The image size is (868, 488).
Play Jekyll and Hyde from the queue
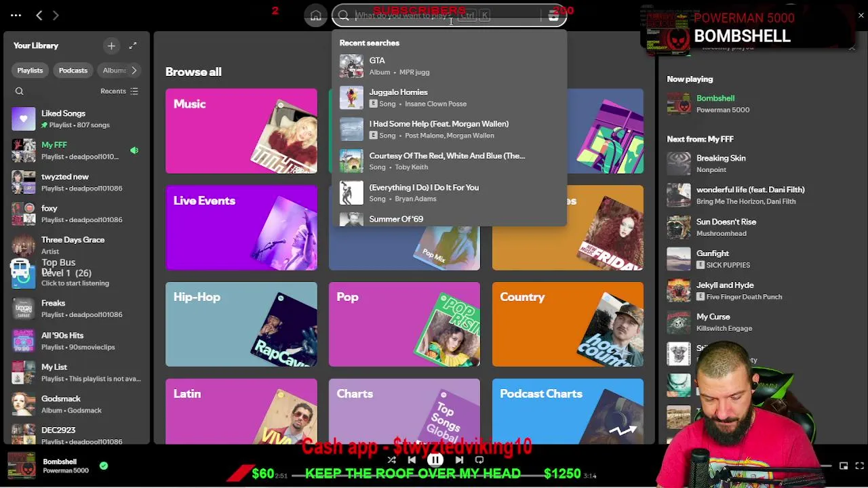point(759,291)
